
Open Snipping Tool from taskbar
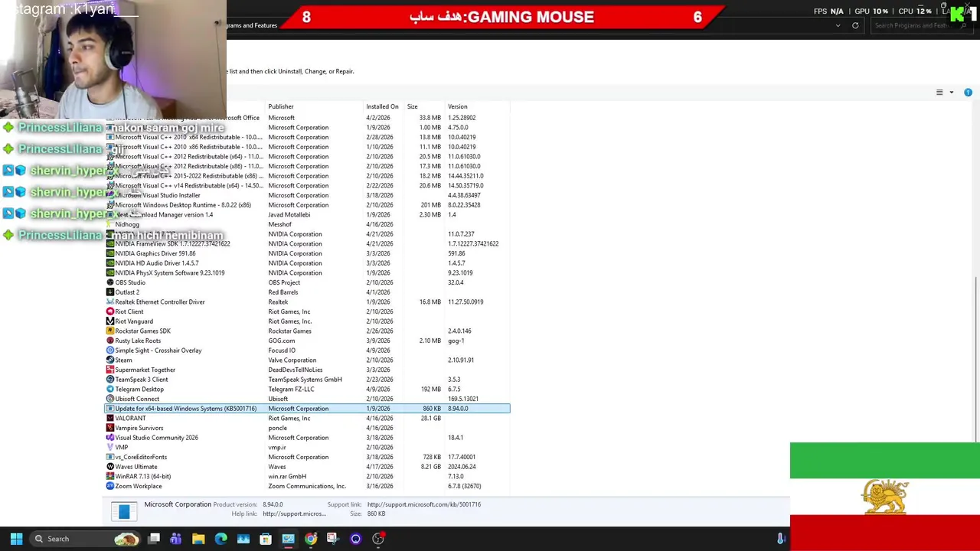pos(333,539)
